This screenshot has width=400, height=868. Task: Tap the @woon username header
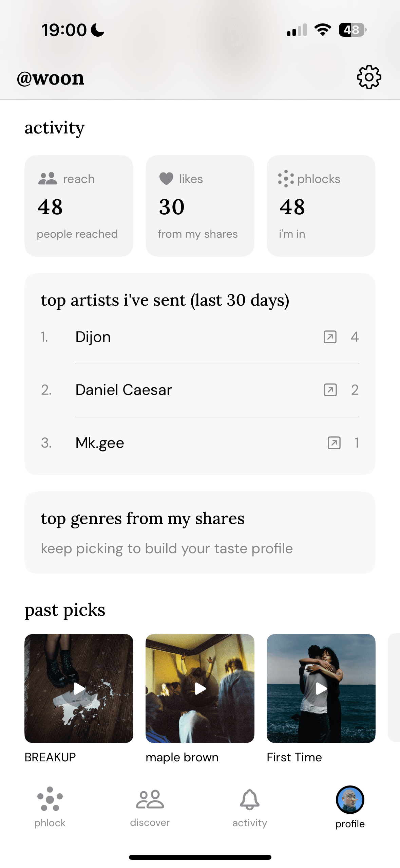pyautogui.click(x=51, y=78)
